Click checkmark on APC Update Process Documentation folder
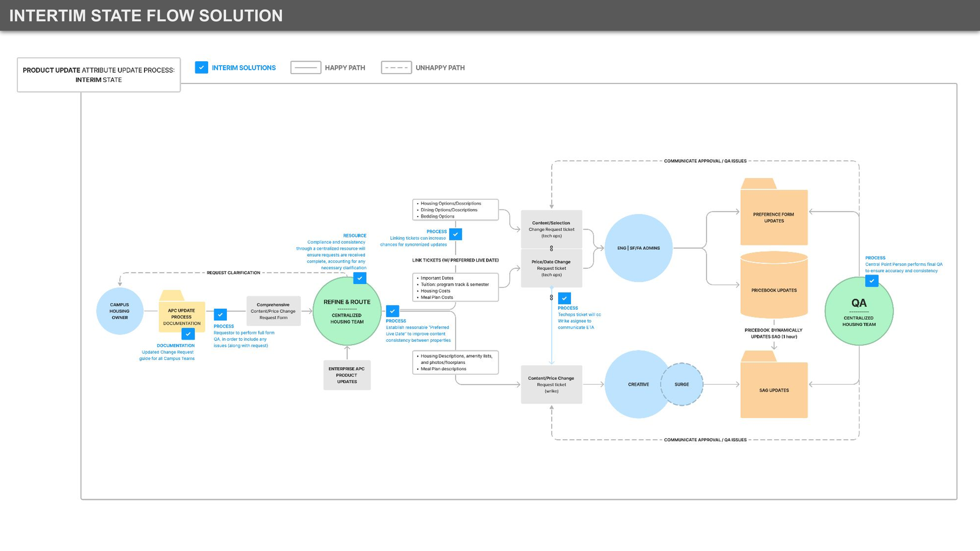The image size is (980, 551). tap(188, 334)
